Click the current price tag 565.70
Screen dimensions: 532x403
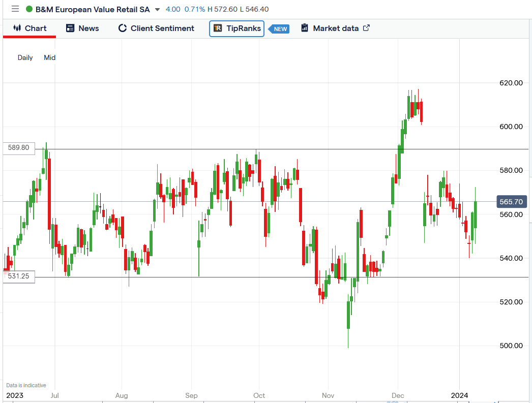(x=511, y=202)
